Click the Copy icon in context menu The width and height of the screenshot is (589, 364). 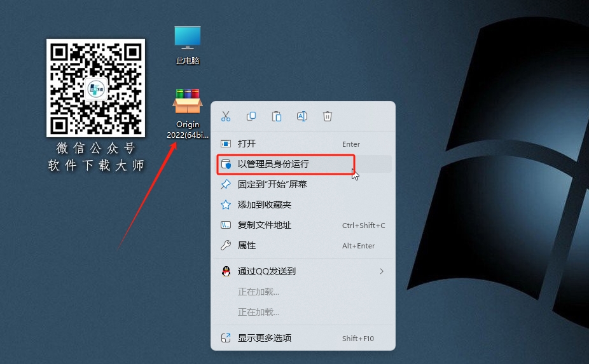point(251,116)
